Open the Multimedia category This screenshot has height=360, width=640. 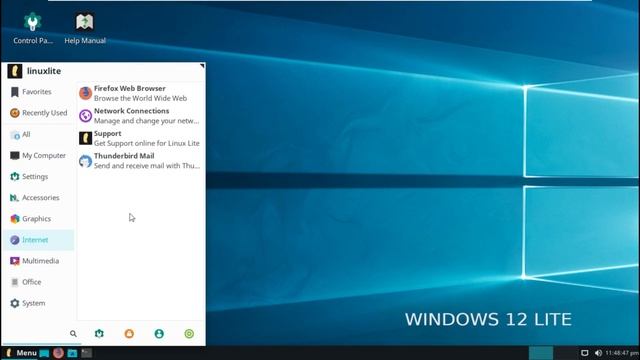click(38, 261)
